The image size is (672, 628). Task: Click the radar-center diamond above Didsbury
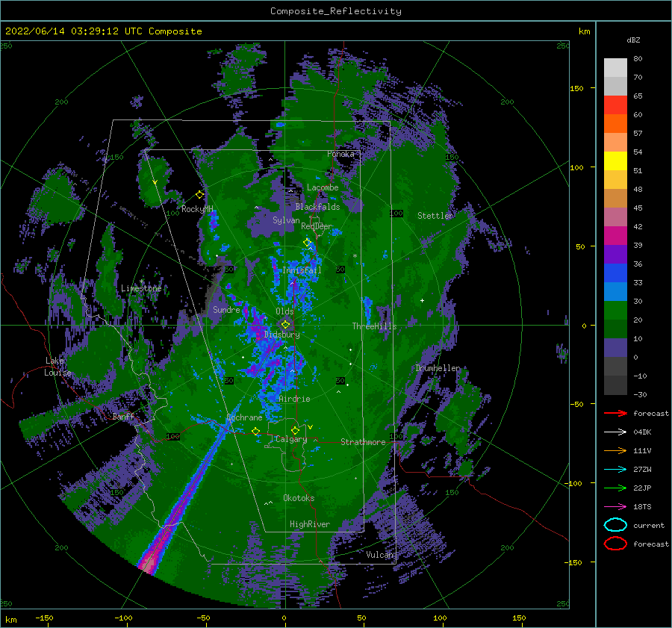point(285,325)
